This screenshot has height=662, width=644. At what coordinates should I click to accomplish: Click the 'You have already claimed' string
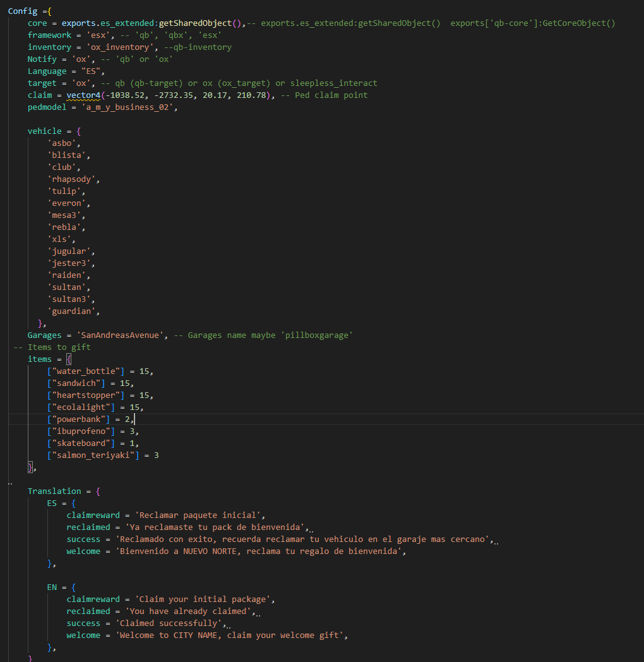click(x=188, y=611)
